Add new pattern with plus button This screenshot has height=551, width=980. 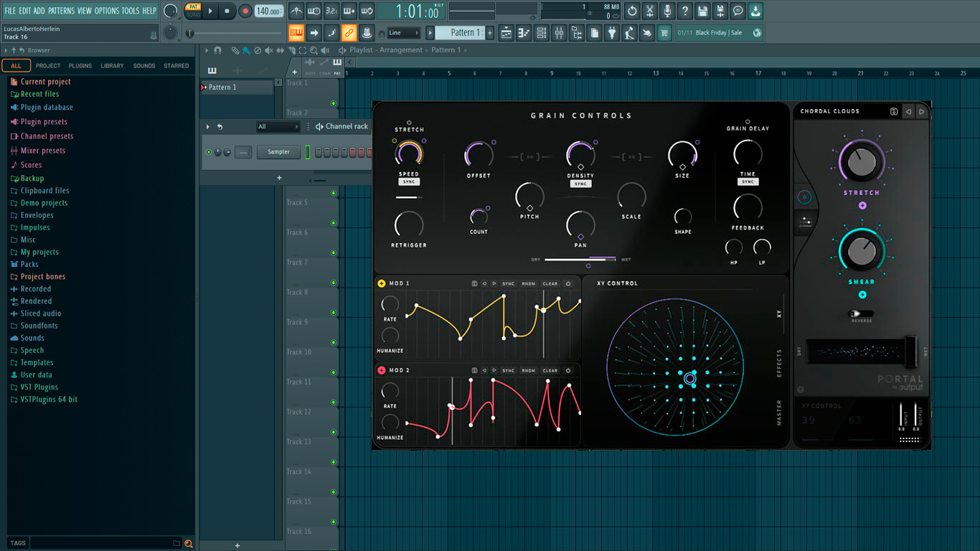coord(491,33)
